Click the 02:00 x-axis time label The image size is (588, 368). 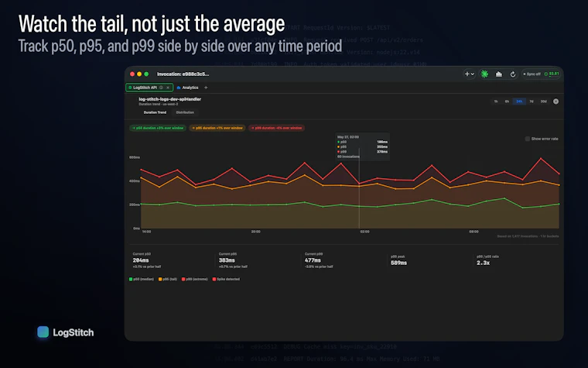pyautogui.click(x=365, y=232)
